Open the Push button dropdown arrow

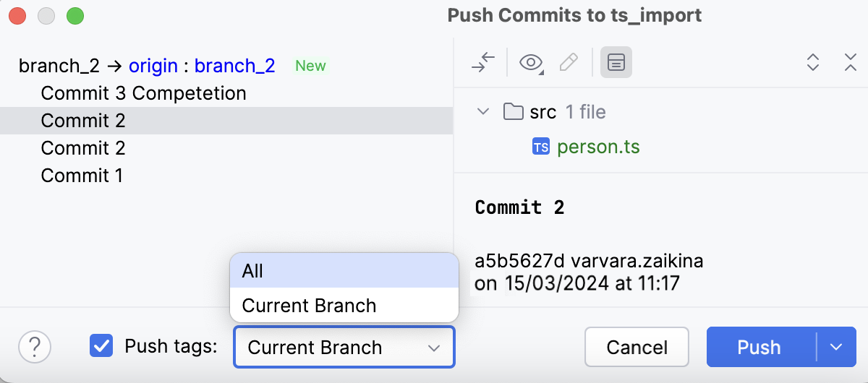tap(836, 348)
